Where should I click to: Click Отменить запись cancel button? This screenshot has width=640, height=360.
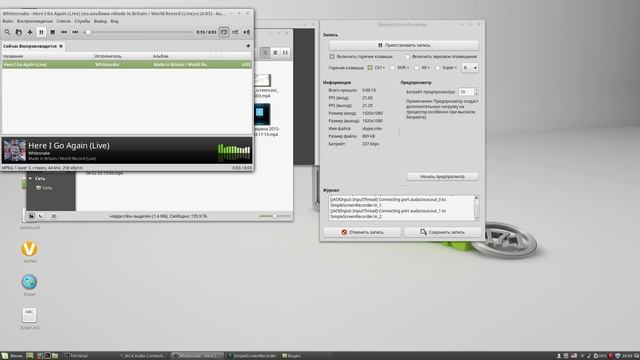click(x=362, y=232)
